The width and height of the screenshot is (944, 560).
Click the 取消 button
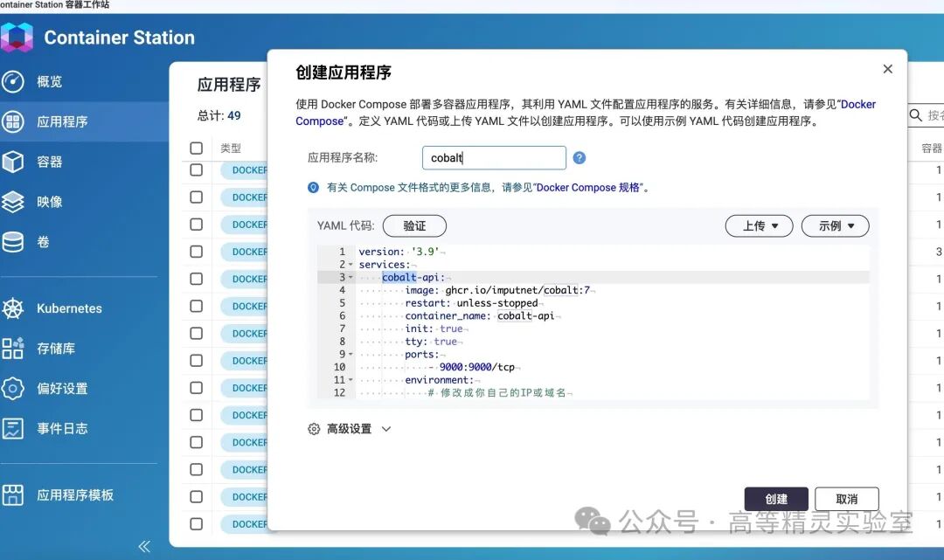tap(847, 499)
